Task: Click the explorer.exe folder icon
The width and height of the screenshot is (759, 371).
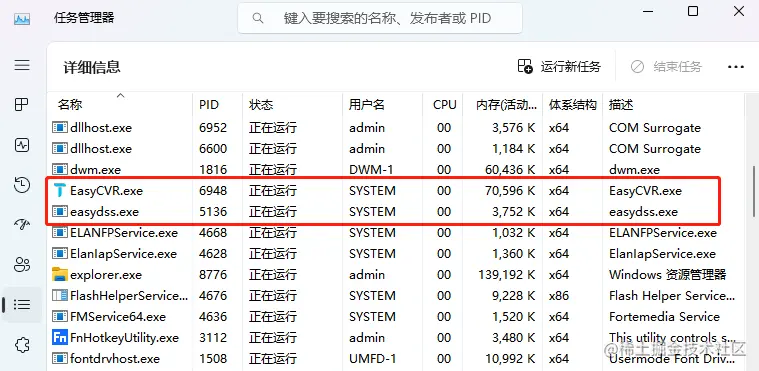Action: point(60,275)
